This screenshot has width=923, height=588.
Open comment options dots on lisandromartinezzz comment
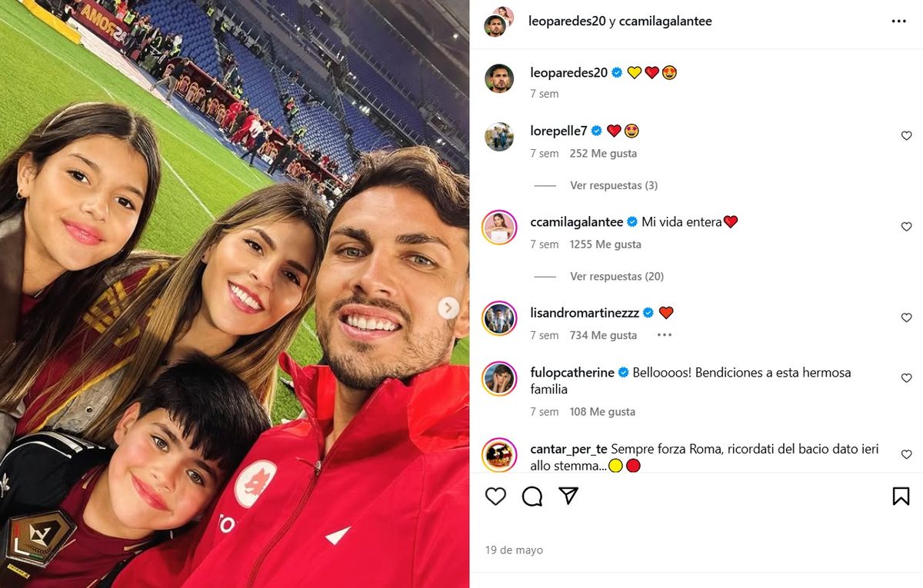tap(665, 335)
